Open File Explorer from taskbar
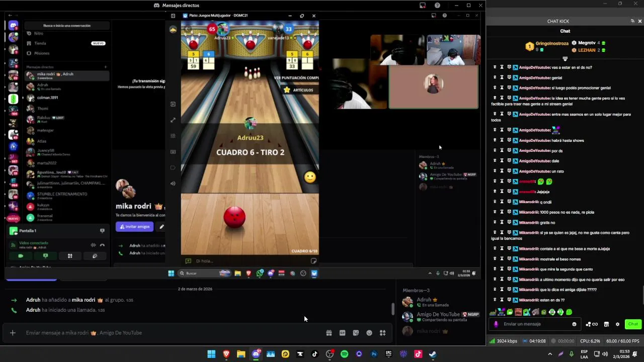 point(241,354)
